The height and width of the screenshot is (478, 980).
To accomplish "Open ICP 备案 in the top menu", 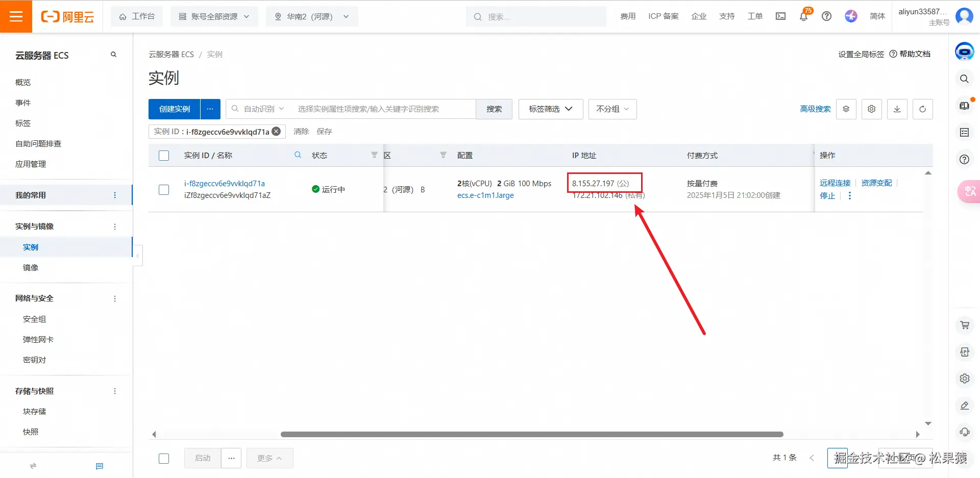I will point(664,16).
